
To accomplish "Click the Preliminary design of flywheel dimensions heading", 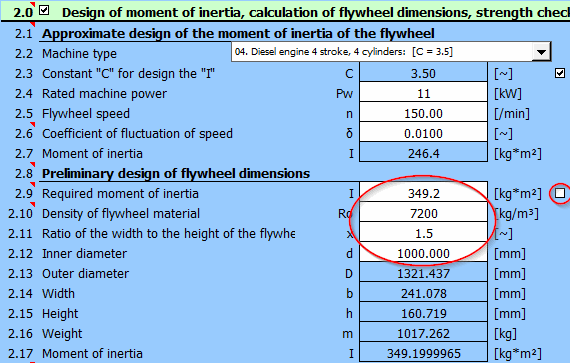I will coord(176,174).
